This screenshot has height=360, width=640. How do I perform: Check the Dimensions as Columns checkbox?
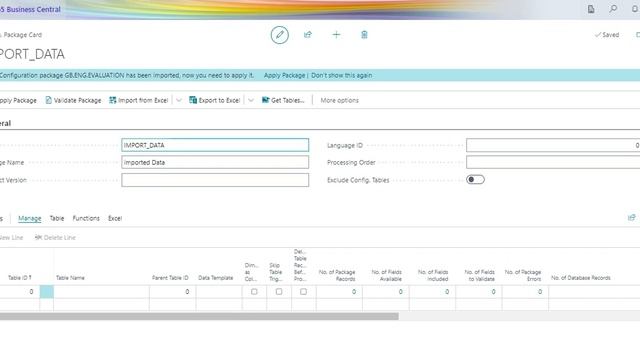coord(254,292)
